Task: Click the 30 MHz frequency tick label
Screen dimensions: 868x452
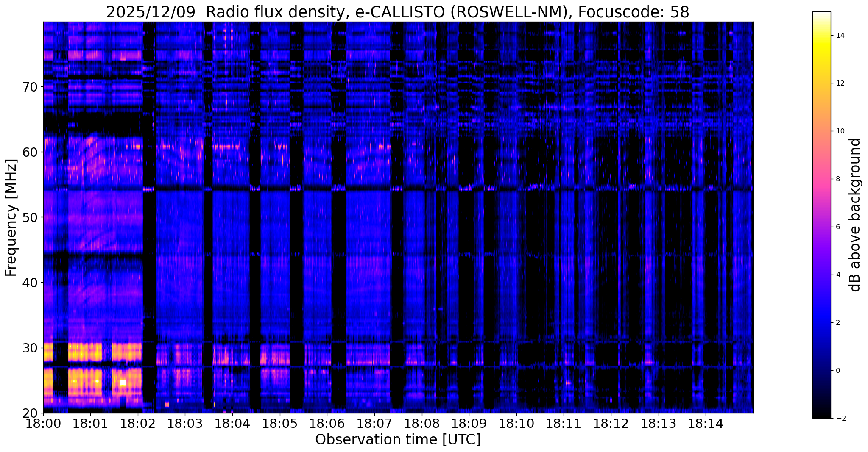Action: click(x=31, y=348)
